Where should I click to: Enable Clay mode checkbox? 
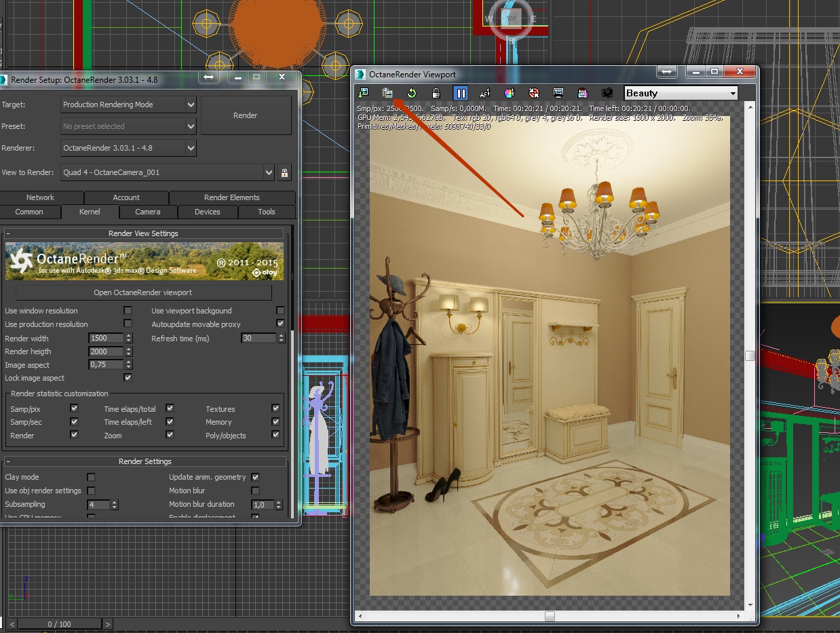pyautogui.click(x=91, y=477)
